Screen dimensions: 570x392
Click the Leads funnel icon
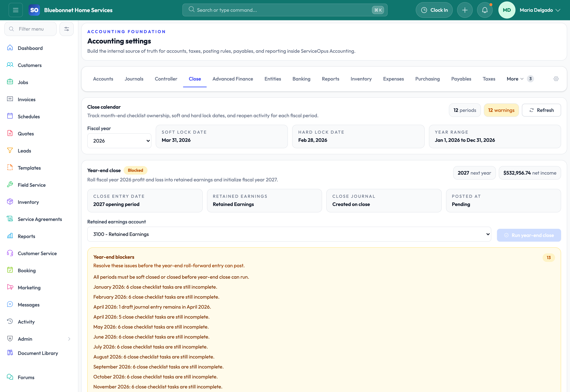coord(10,150)
